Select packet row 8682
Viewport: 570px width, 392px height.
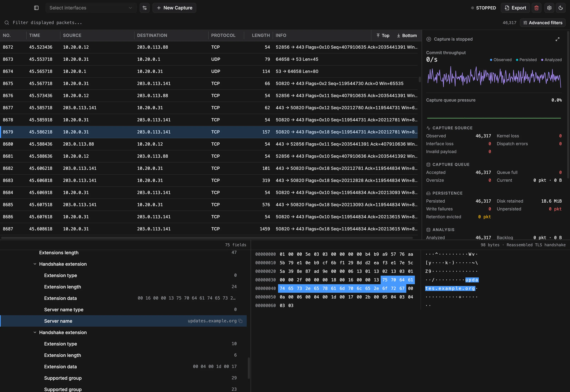209,168
